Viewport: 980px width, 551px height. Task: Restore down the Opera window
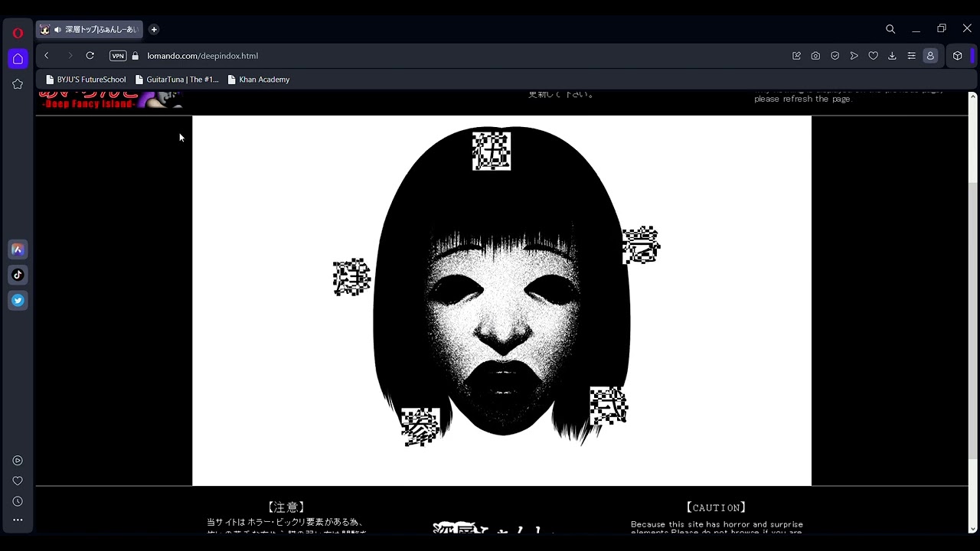(942, 29)
